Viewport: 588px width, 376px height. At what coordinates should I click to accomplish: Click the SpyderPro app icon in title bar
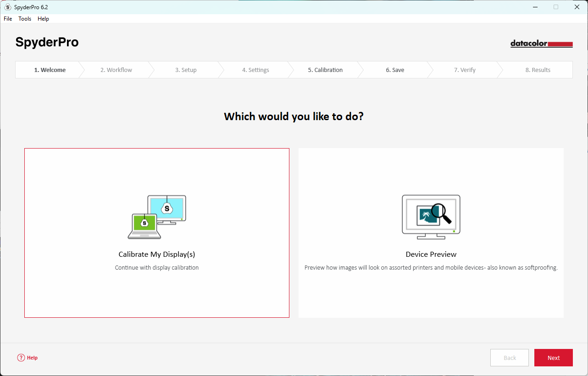[7, 7]
